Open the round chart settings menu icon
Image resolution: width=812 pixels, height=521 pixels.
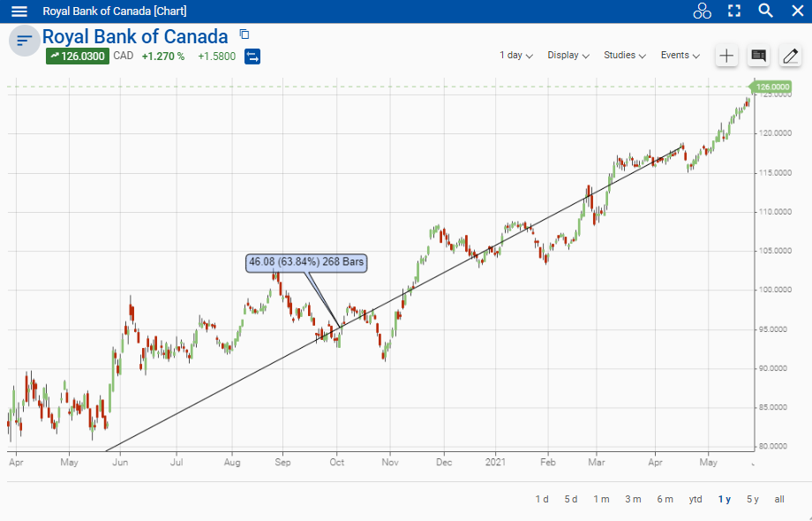[25, 41]
